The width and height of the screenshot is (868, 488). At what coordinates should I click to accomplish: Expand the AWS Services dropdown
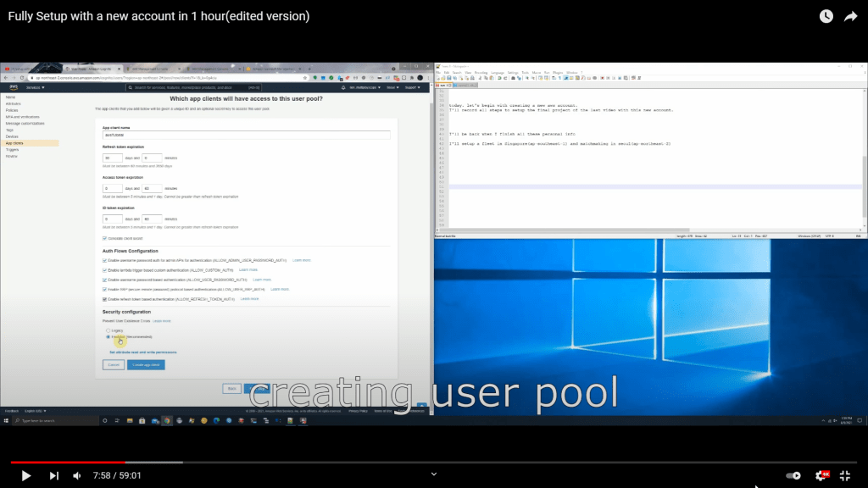(x=35, y=87)
